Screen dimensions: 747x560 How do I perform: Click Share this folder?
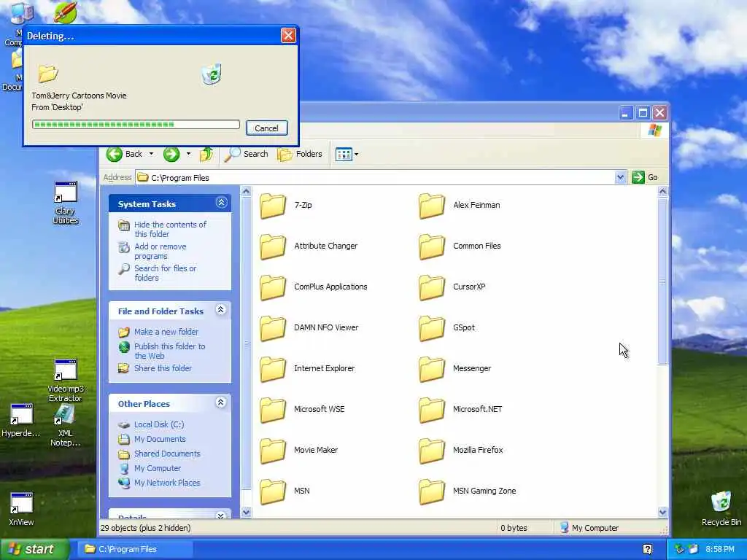click(x=163, y=368)
